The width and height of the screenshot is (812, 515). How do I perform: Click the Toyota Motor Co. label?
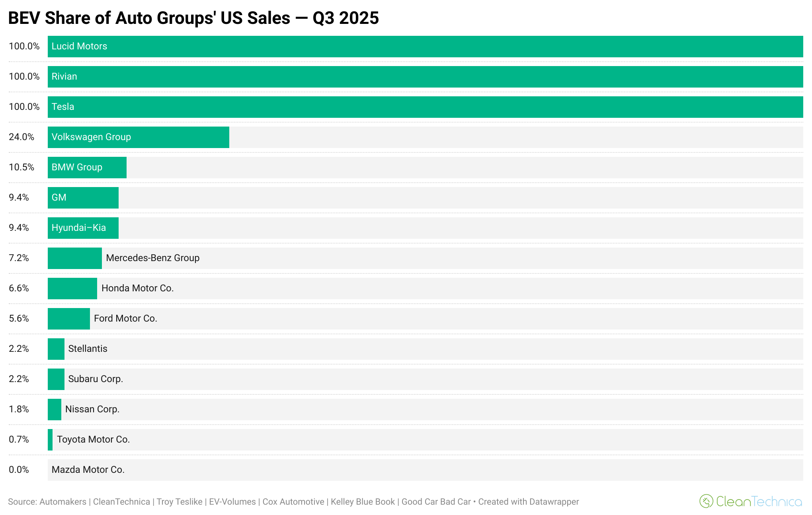click(x=93, y=439)
